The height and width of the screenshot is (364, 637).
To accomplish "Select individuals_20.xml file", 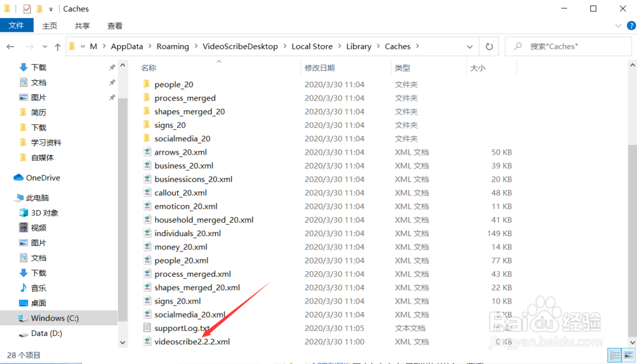I will coord(188,234).
